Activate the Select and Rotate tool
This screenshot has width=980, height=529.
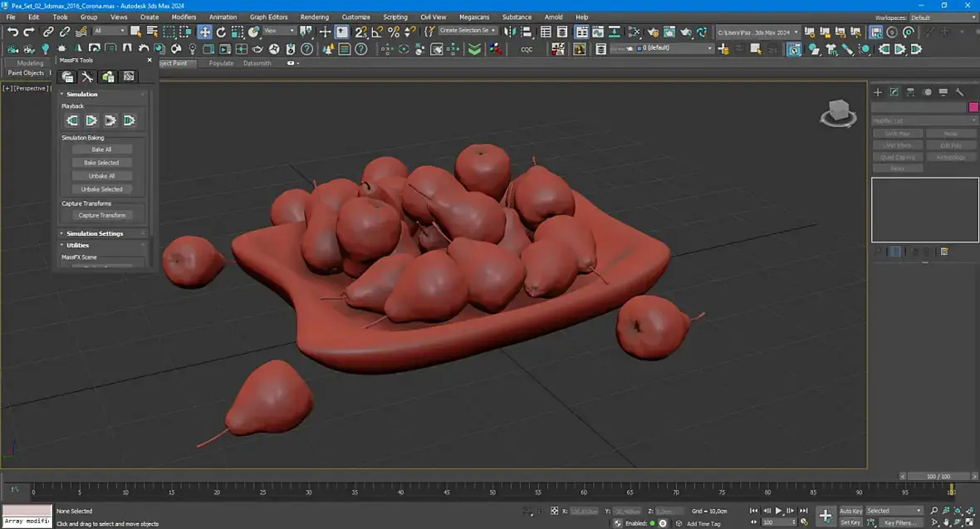pyautogui.click(x=221, y=32)
